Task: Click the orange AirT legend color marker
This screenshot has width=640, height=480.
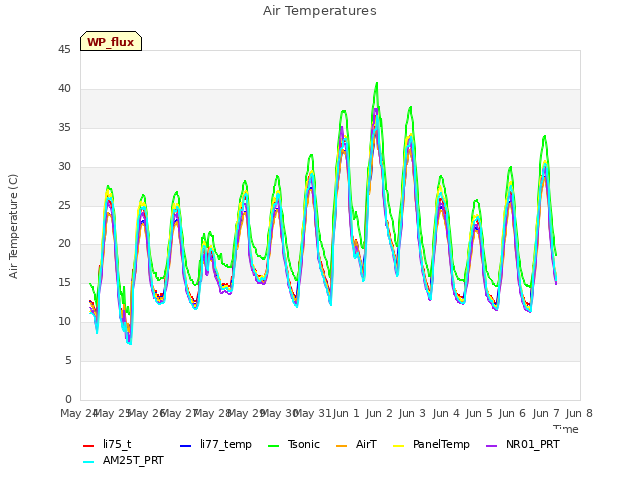Action: coord(342,446)
